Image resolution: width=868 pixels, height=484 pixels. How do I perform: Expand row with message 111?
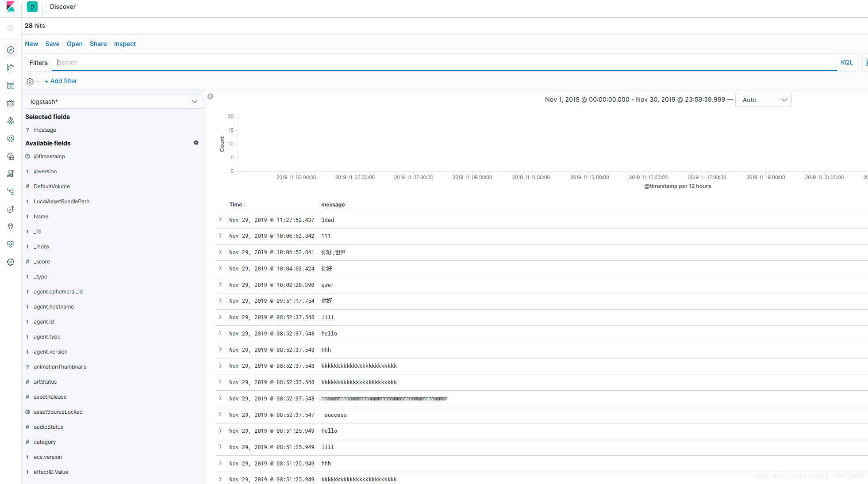tap(220, 236)
